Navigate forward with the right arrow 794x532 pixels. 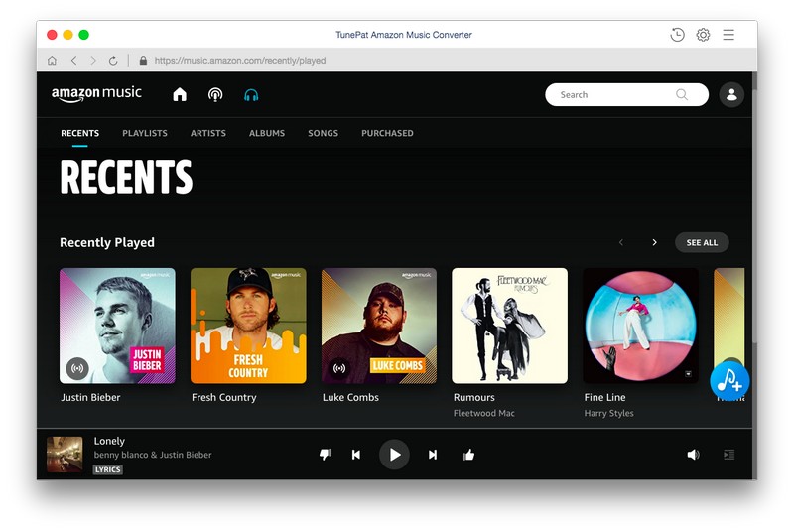(x=92, y=61)
